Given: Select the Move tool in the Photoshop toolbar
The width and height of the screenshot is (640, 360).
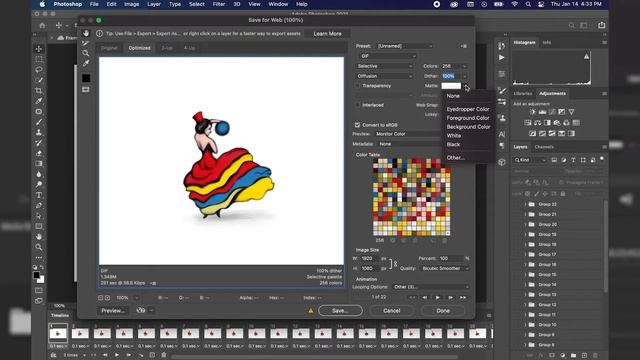Looking at the screenshot, I should 39,49.
